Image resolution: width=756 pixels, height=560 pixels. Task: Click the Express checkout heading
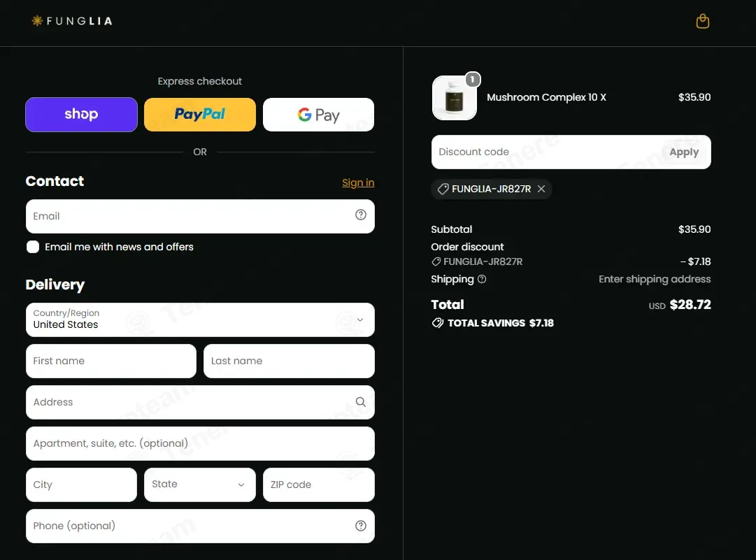[199, 81]
